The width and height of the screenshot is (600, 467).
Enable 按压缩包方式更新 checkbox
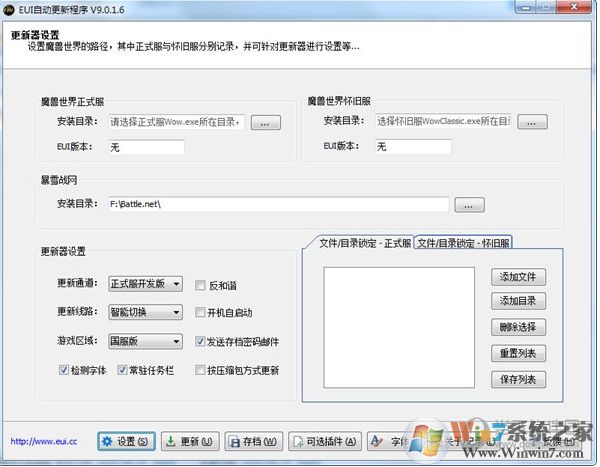[x=200, y=370]
